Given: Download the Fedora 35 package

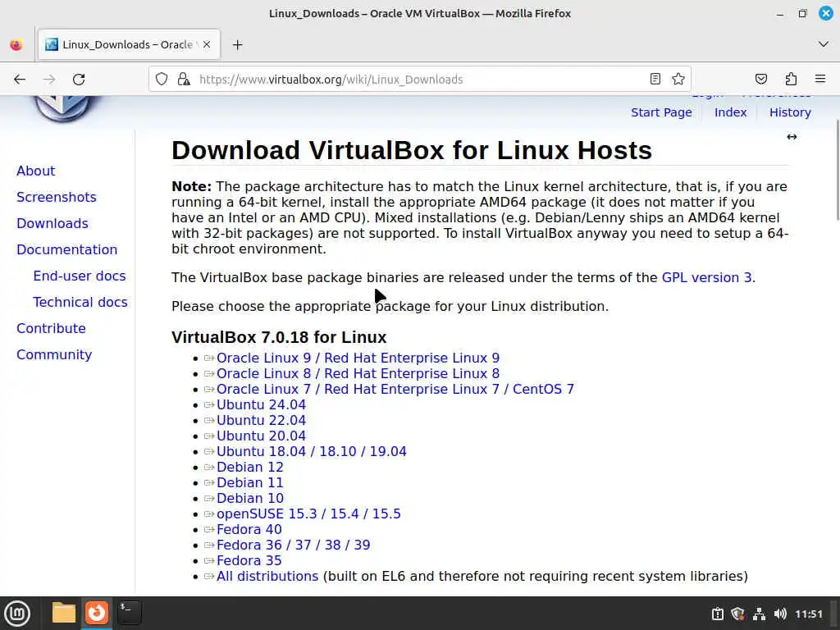Looking at the screenshot, I should point(249,559).
